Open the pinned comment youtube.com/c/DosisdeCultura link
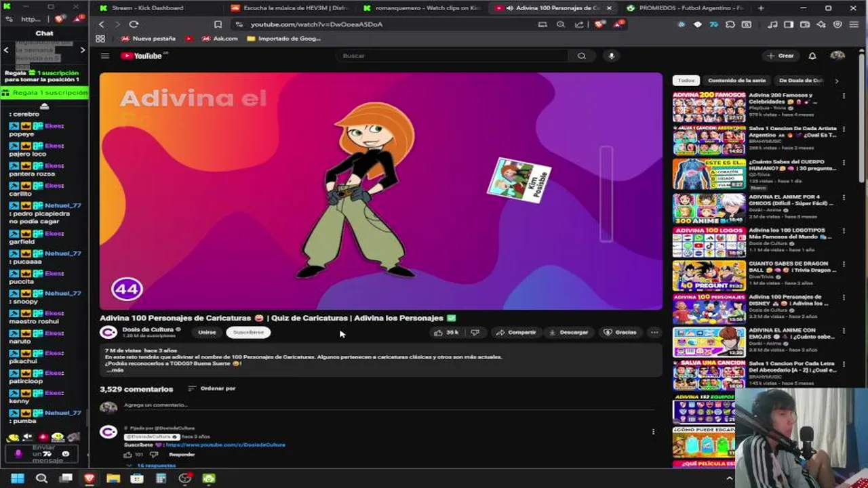This screenshot has width=868, height=488. (225, 445)
